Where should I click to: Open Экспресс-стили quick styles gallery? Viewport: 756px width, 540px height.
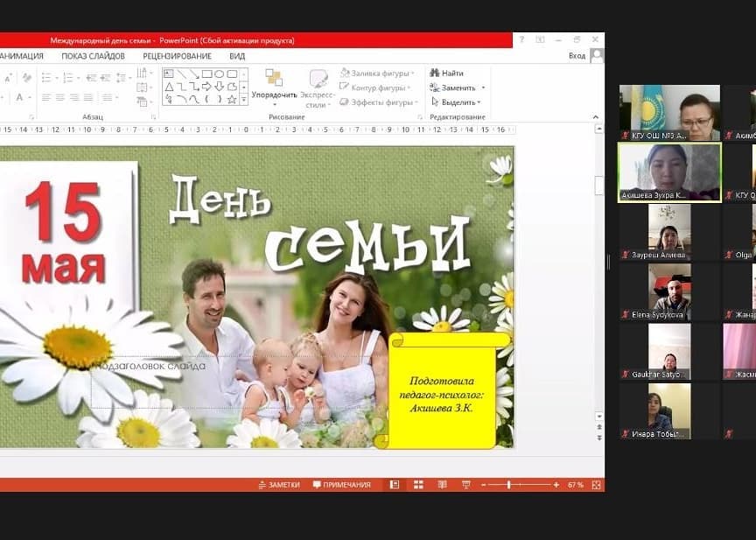(x=318, y=87)
